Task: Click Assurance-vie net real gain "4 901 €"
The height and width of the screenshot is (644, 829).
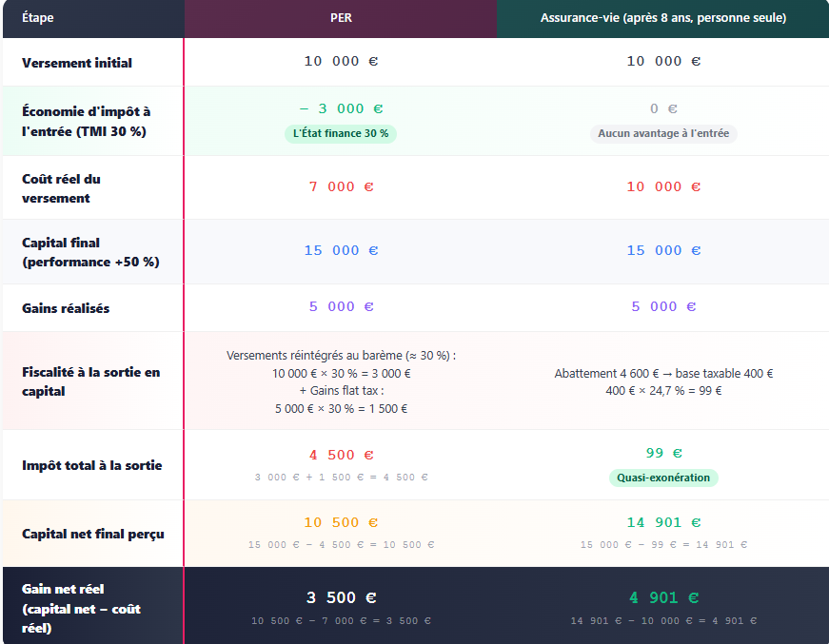Action: tap(663, 597)
